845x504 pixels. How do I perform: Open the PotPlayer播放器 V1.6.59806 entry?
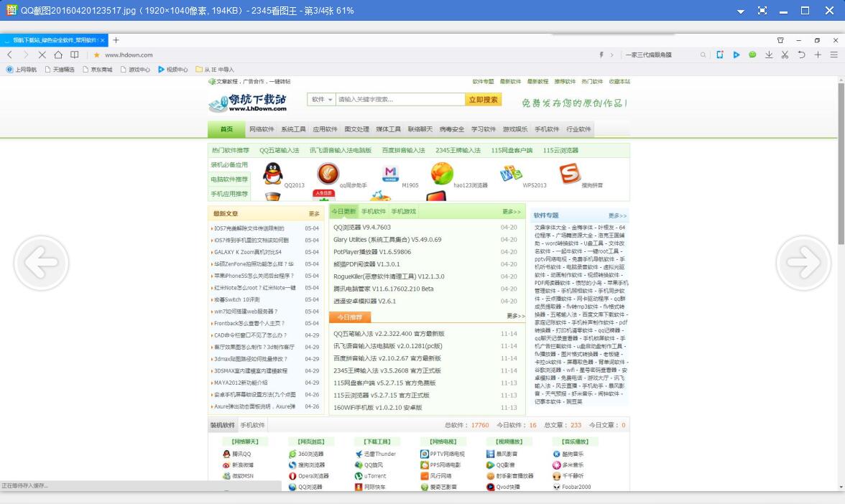coord(372,252)
